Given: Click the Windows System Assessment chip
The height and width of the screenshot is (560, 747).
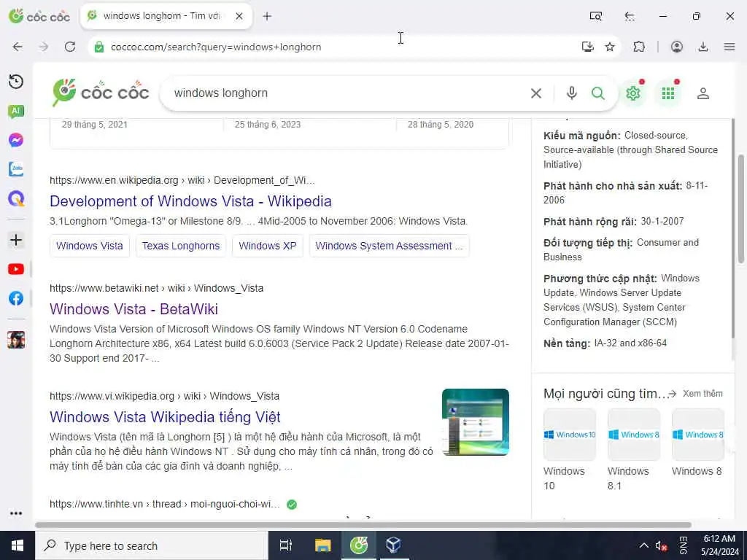Looking at the screenshot, I should tap(389, 246).
